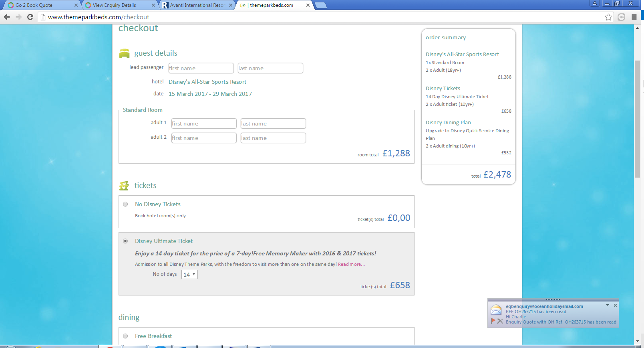Click the scrollbar down arrow
644x348 pixels.
pos(637,341)
